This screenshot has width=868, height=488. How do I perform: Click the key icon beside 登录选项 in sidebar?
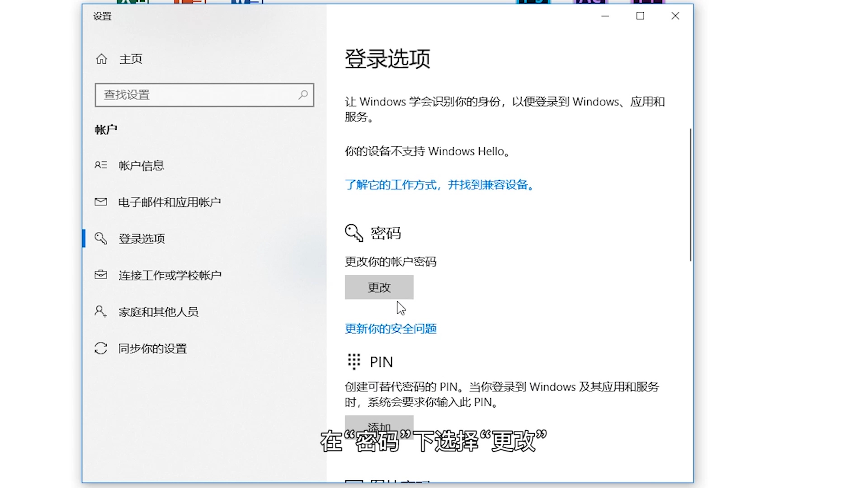(101, 238)
